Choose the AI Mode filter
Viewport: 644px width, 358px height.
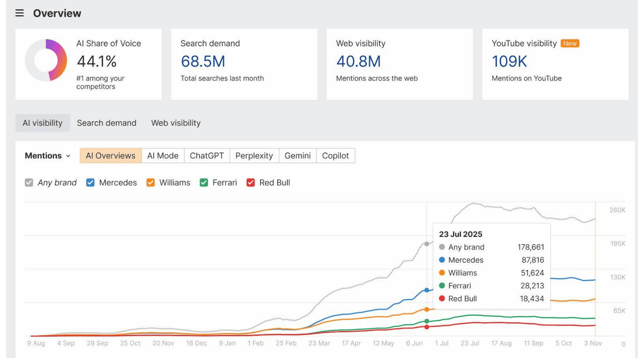coord(163,156)
